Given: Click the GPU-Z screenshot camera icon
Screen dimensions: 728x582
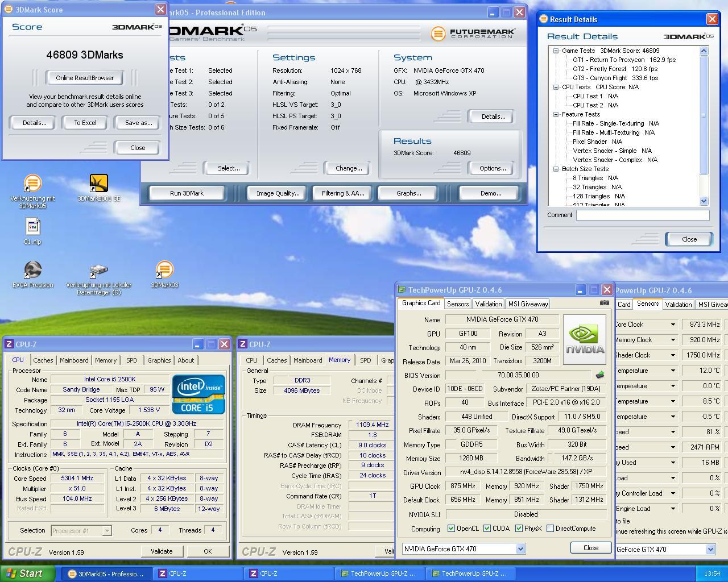Looking at the screenshot, I should click(604, 303).
